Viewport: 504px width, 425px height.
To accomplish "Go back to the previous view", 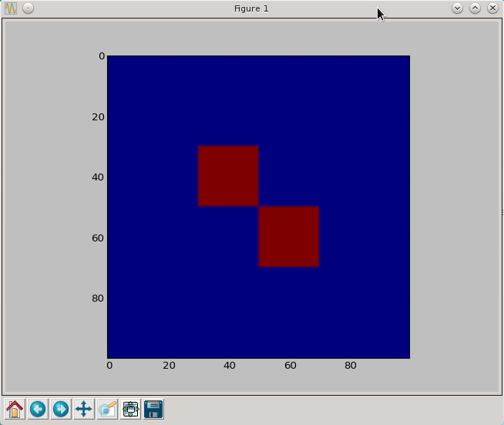I will point(38,409).
